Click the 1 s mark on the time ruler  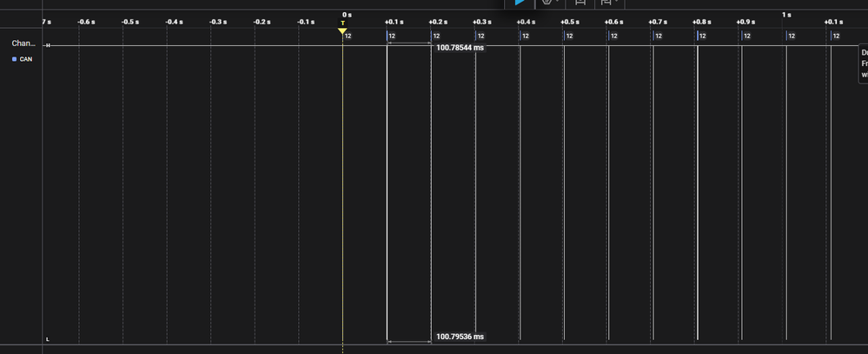pos(786,15)
